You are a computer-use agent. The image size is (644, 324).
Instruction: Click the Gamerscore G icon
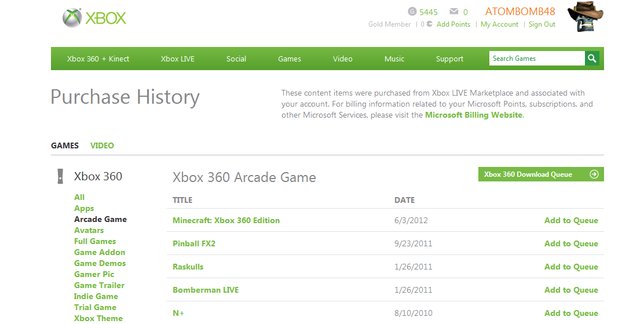412,12
